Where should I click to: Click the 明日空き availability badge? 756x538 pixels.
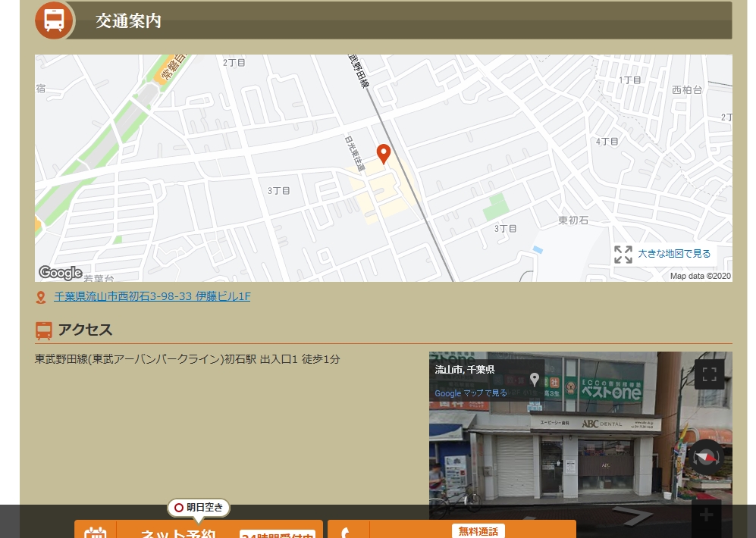click(199, 508)
